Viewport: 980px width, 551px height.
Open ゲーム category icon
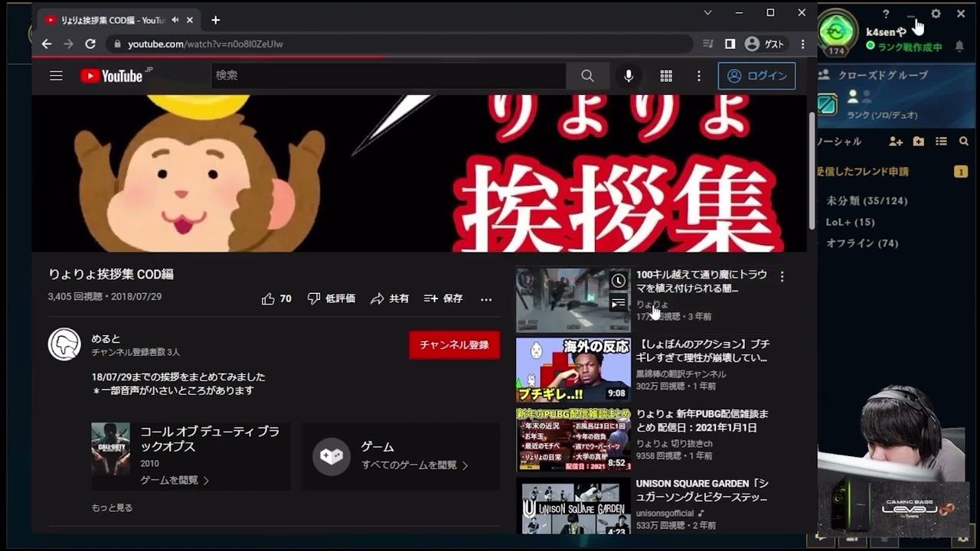(x=331, y=456)
